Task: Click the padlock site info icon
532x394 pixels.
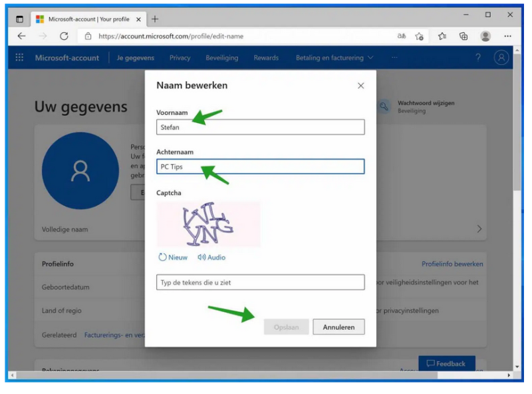Action: (88, 36)
